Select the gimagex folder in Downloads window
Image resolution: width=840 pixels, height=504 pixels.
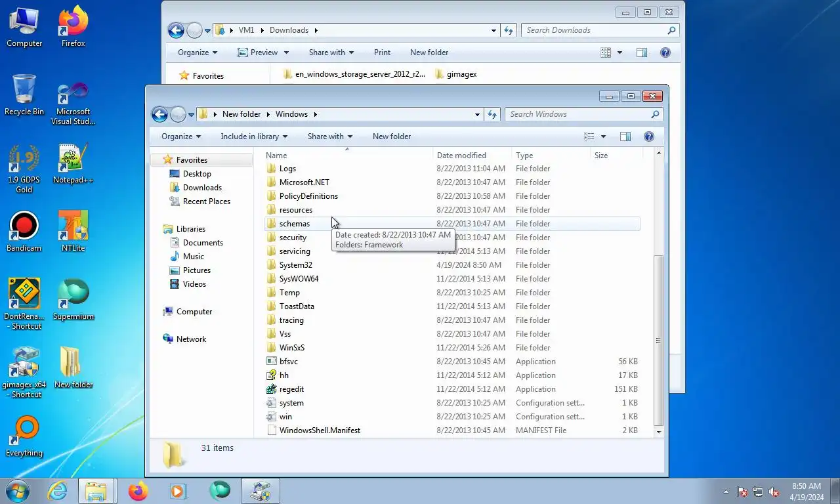click(x=456, y=74)
